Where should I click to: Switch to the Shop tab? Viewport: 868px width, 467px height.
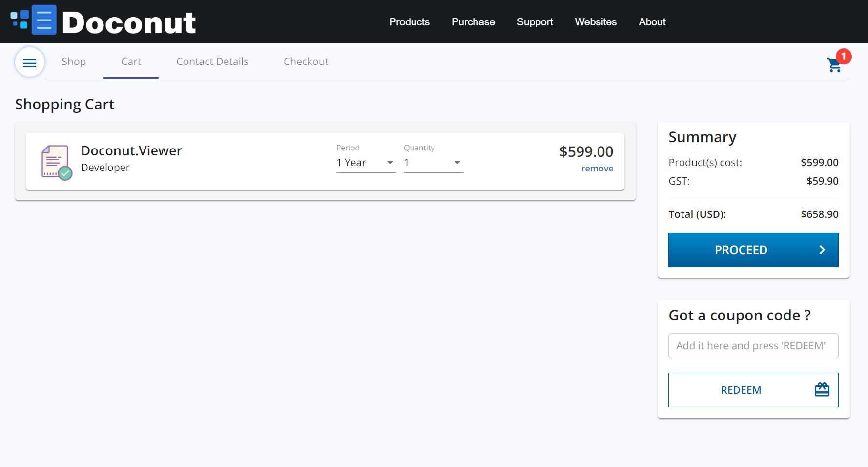click(x=74, y=62)
